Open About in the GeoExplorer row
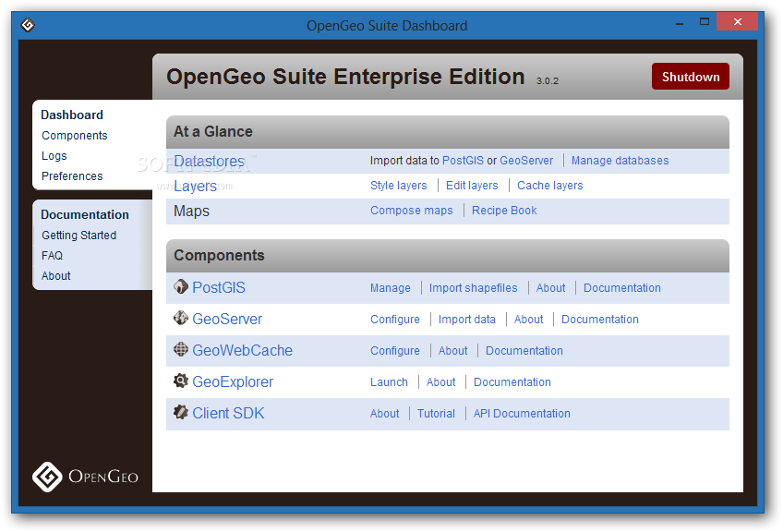 pyautogui.click(x=441, y=382)
